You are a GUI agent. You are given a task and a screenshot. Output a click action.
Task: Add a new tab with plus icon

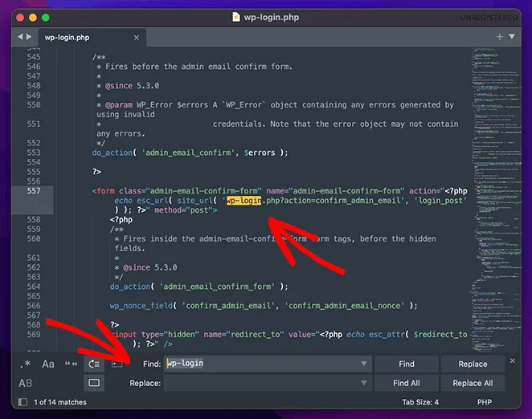(x=499, y=37)
